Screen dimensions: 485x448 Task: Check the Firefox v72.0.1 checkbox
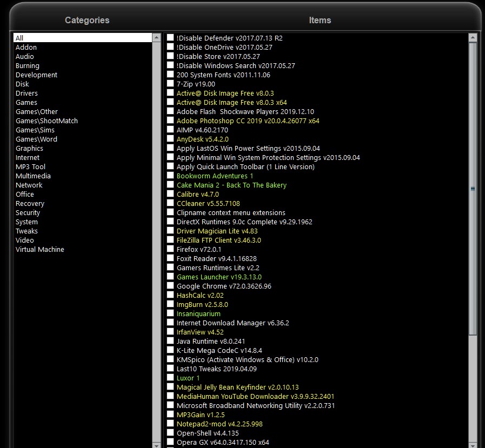[x=170, y=249]
